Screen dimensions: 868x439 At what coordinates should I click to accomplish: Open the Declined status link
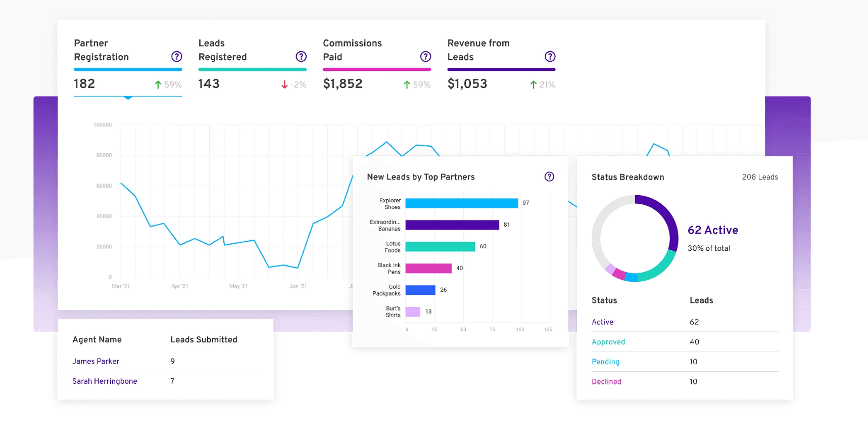(x=606, y=382)
